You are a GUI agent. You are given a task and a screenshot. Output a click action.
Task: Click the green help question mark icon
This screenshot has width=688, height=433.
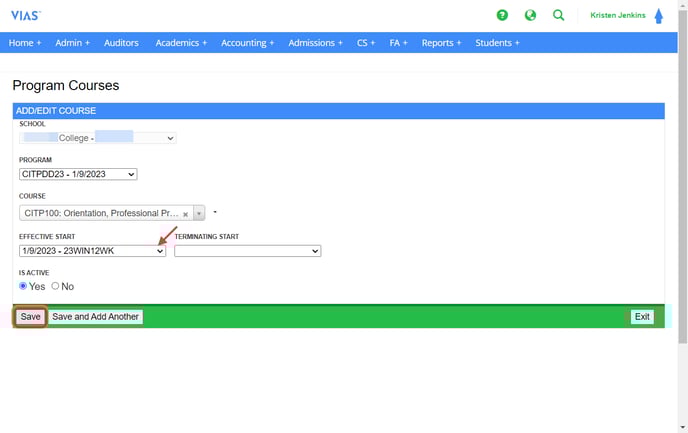pos(502,16)
